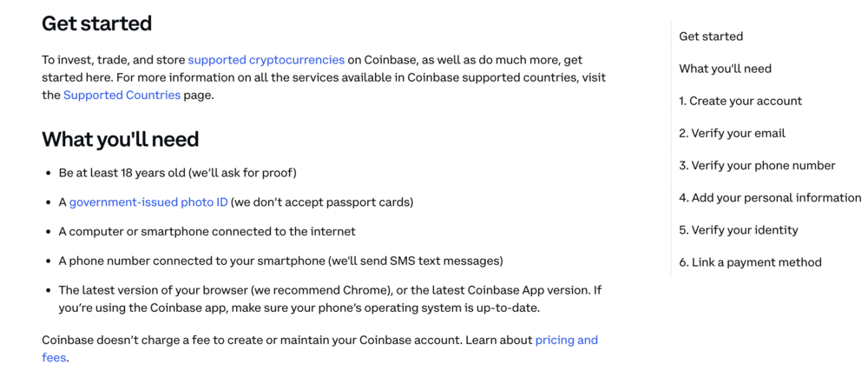Click the 'Be at least 18 years old' bullet

[178, 173]
